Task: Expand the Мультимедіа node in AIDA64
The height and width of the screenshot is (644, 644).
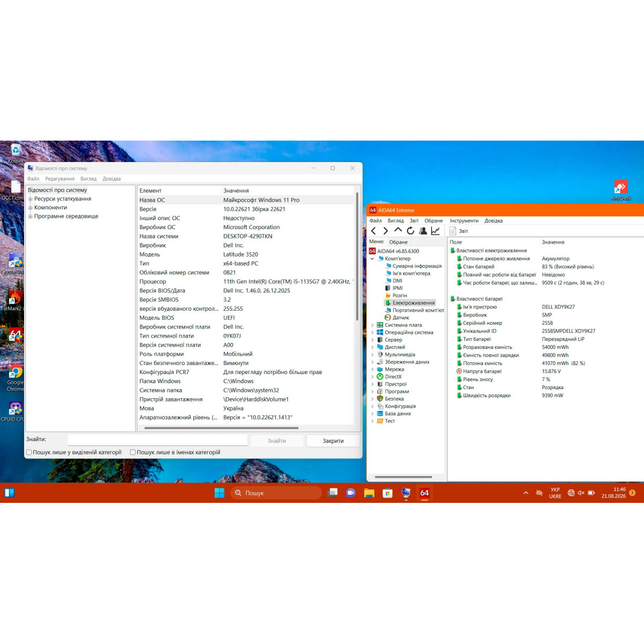Action: click(x=372, y=355)
